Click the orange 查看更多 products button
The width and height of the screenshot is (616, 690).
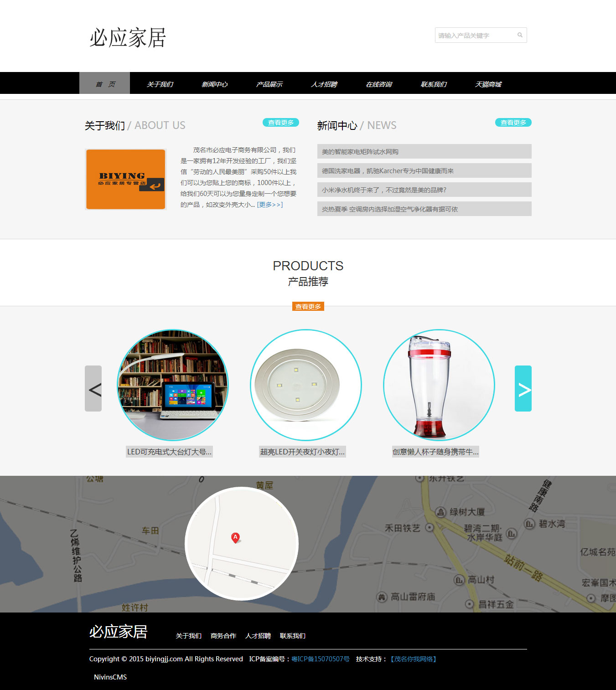[308, 307]
